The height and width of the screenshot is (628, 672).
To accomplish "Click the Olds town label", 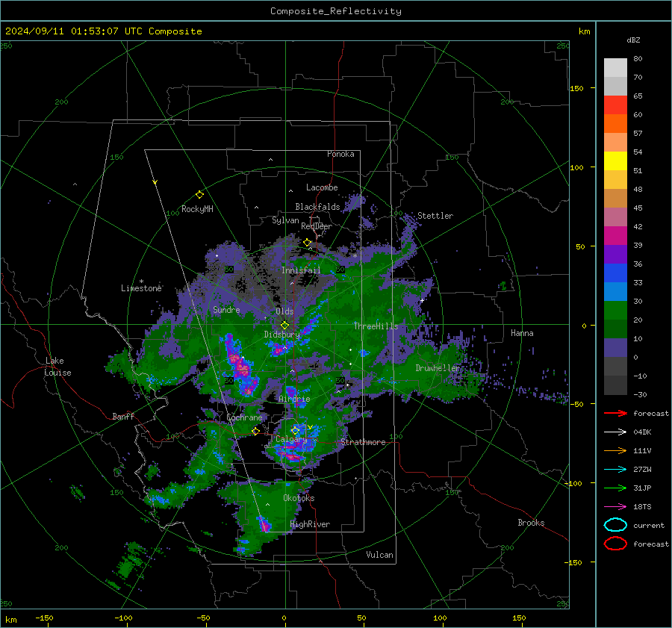I will [284, 311].
